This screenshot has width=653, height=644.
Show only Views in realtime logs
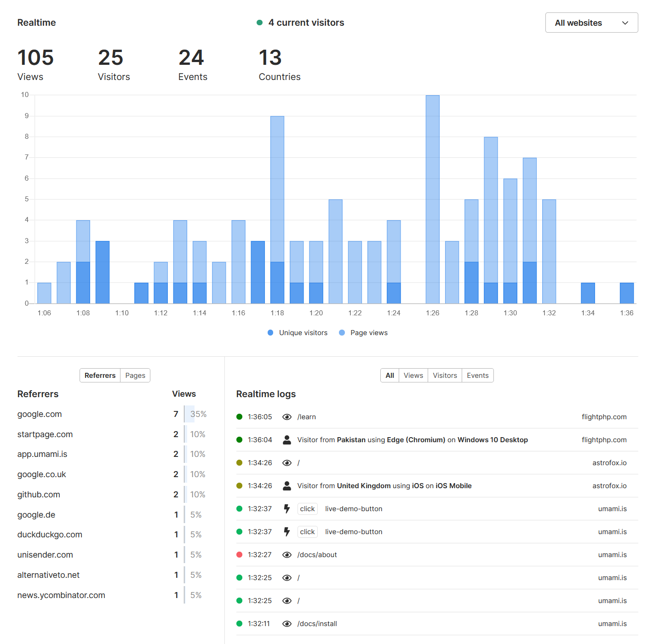click(x=413, y=376)
